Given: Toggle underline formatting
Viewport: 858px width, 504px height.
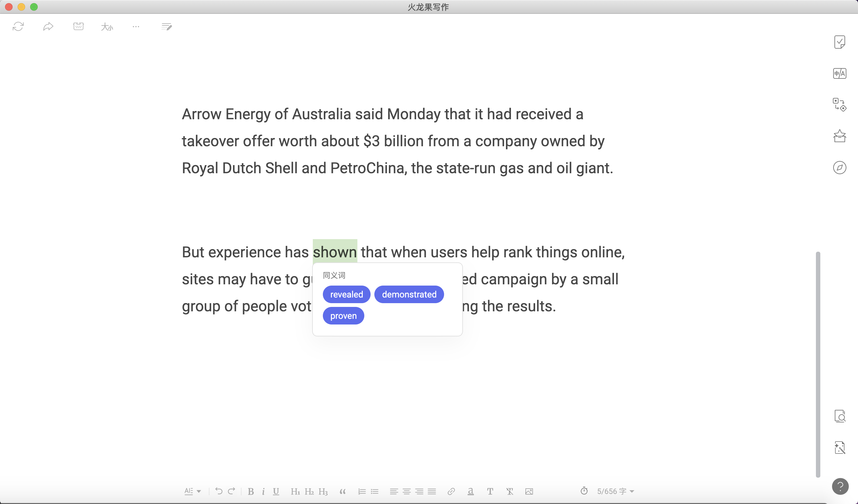Looking at the screenshot, I should tap(276, 491).
